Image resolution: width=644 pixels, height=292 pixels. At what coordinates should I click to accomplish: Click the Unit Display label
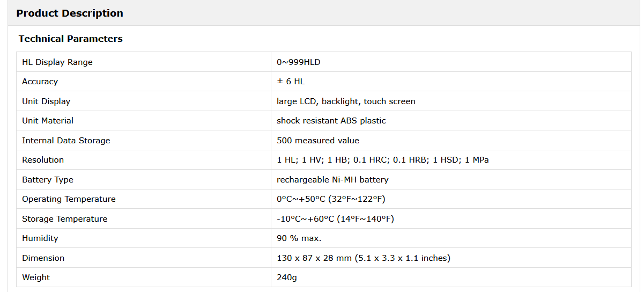pos(46,101)
